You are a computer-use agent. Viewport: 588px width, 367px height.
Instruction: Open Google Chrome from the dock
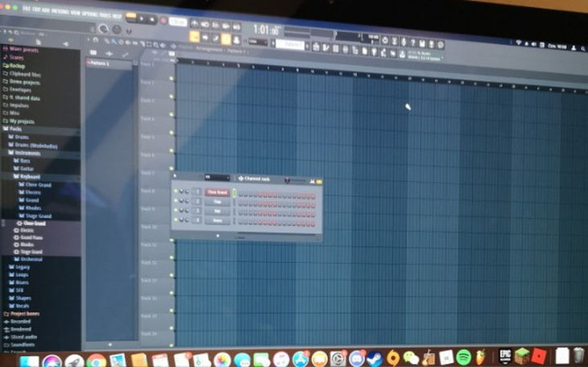[x=96, y=361]
